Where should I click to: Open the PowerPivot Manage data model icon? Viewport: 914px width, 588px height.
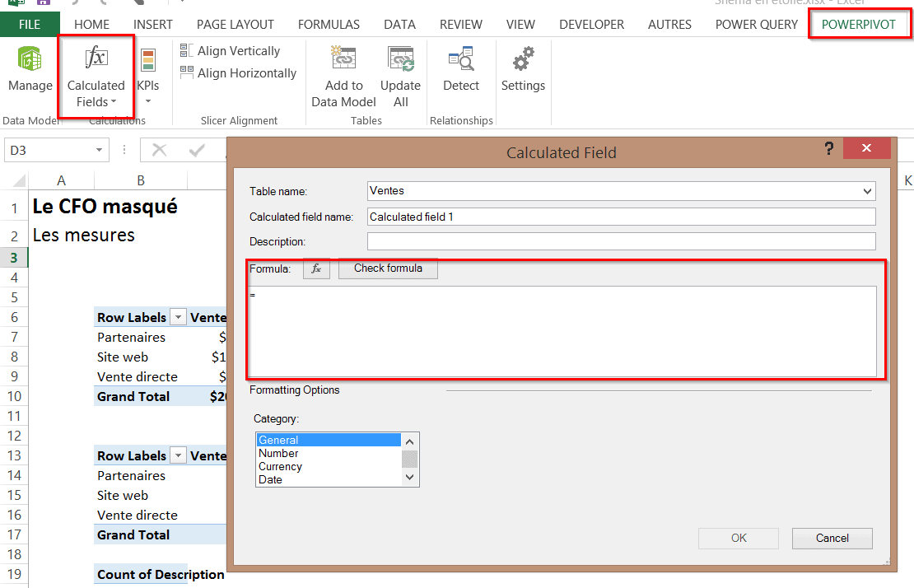[30, 60]
